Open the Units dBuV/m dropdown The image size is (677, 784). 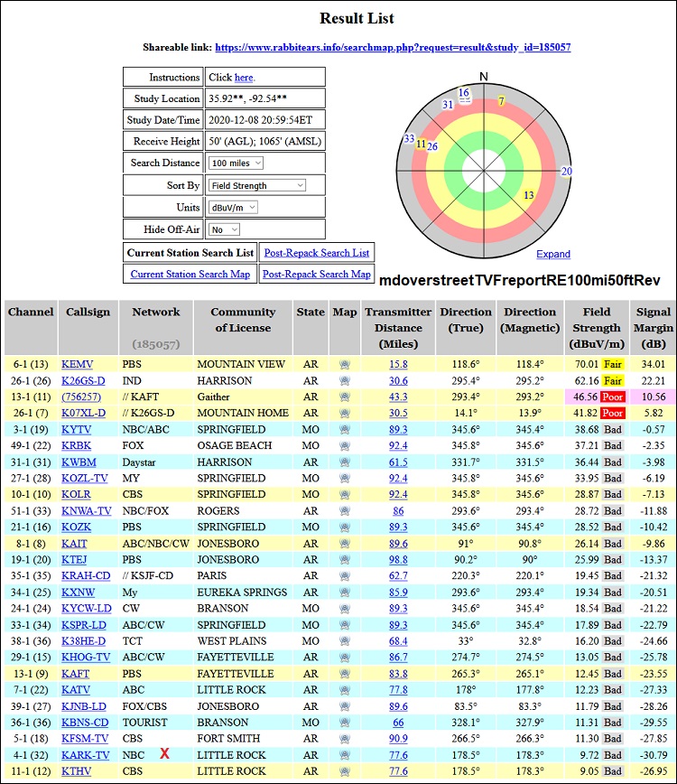pos(233,208)
